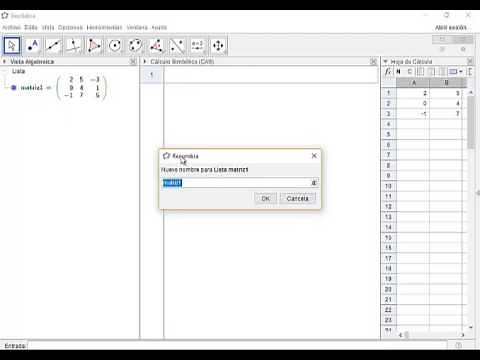Click cell B3 containing 7
The height and width of the screenshot is (360, 480).
tap(446, 114)
